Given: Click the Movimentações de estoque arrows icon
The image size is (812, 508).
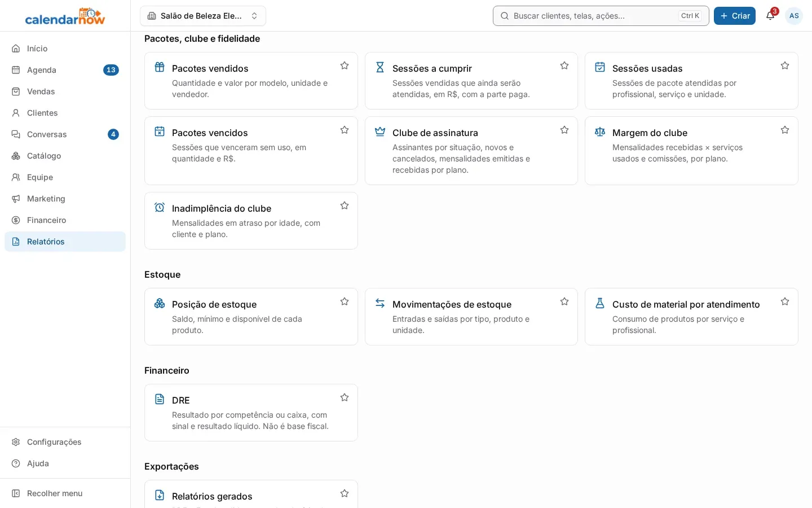Looking at the screenshot, I should point(380,303).
